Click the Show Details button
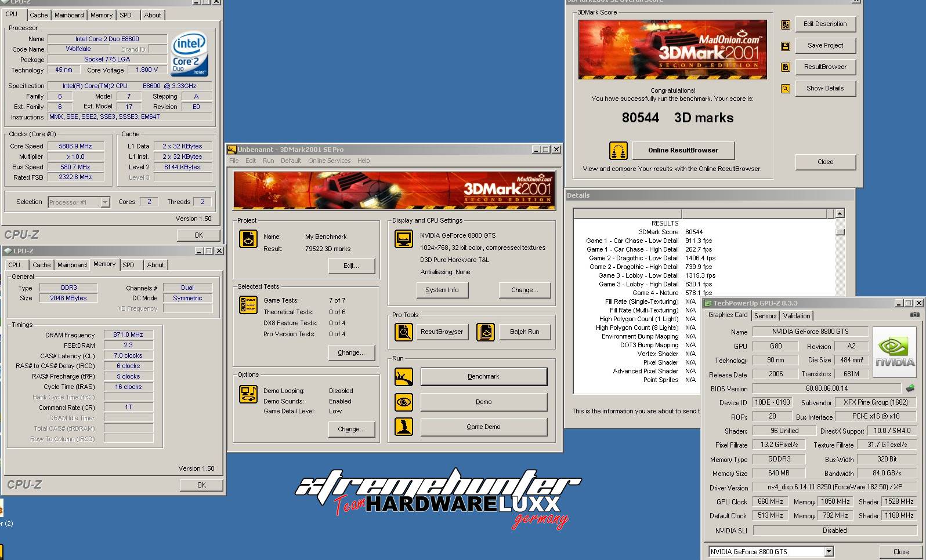 (x=825, y=89)
